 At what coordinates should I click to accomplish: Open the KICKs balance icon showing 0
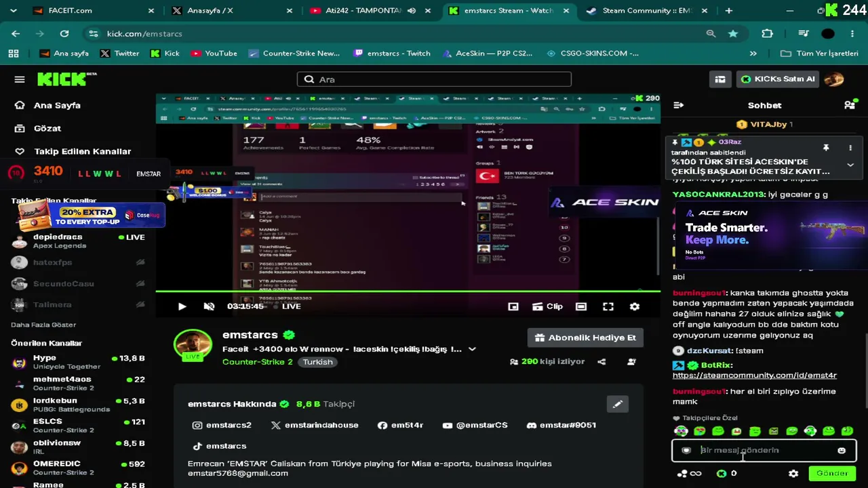(727, 474)
